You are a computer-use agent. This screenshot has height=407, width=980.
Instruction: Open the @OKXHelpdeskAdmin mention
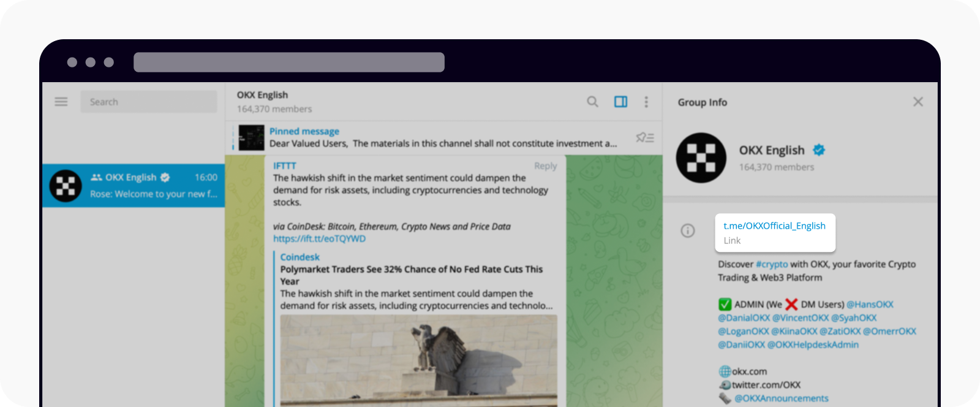pos(813,345)
